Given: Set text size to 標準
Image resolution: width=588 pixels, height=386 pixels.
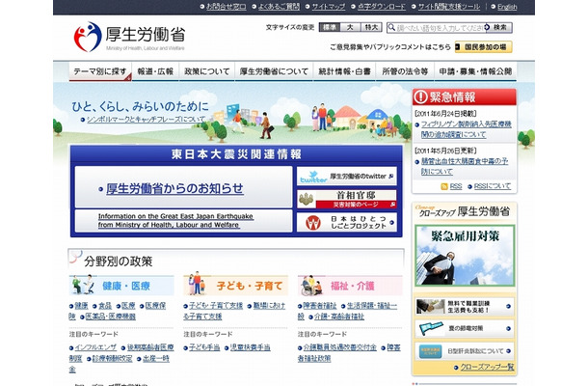Looking at the screenshot, I should (x=330, y=27).
